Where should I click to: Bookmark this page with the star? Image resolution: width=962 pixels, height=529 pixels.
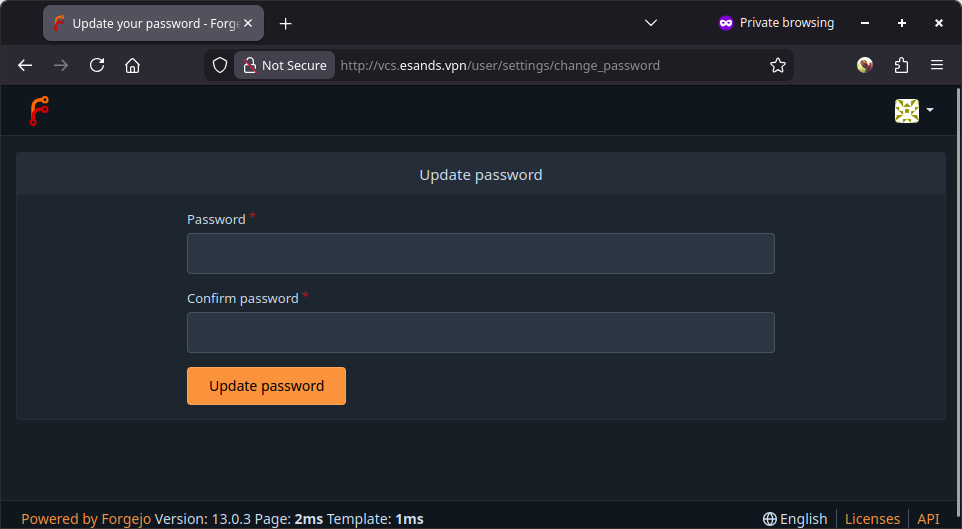click(778, 65)
